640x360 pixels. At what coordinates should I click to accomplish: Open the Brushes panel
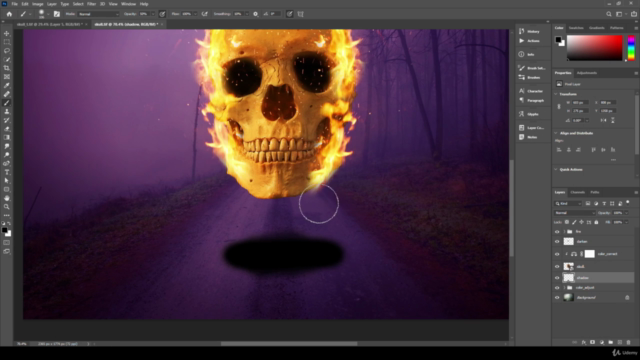pyautogui.click(x=529, y=78)
